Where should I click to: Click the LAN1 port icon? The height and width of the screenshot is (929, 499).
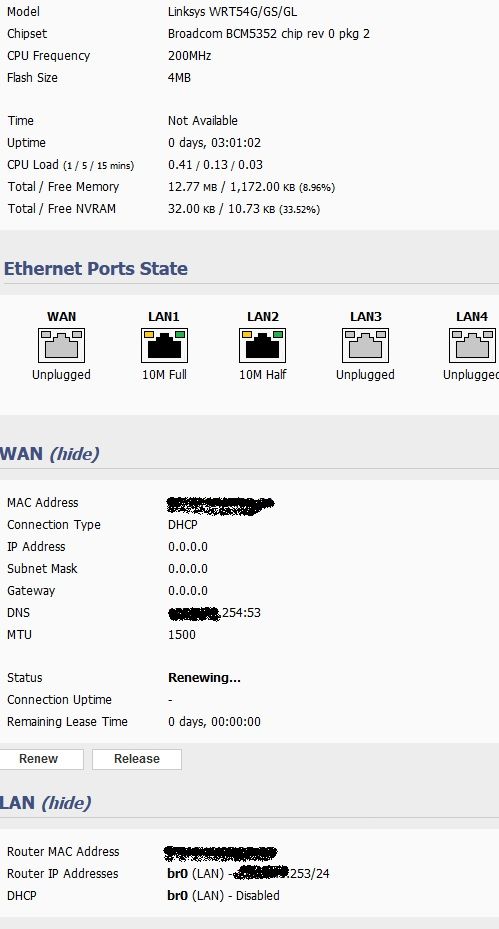pos(164,345)
